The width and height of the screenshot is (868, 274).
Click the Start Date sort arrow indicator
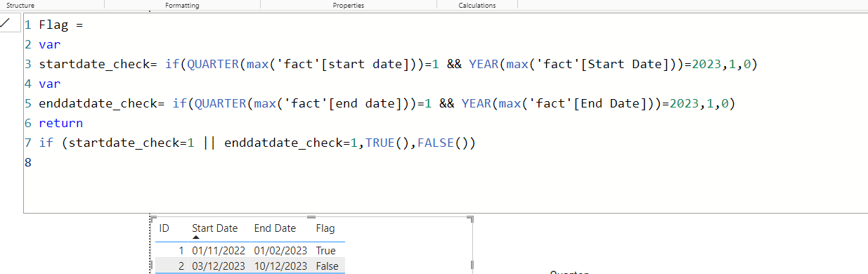[196, 237]
